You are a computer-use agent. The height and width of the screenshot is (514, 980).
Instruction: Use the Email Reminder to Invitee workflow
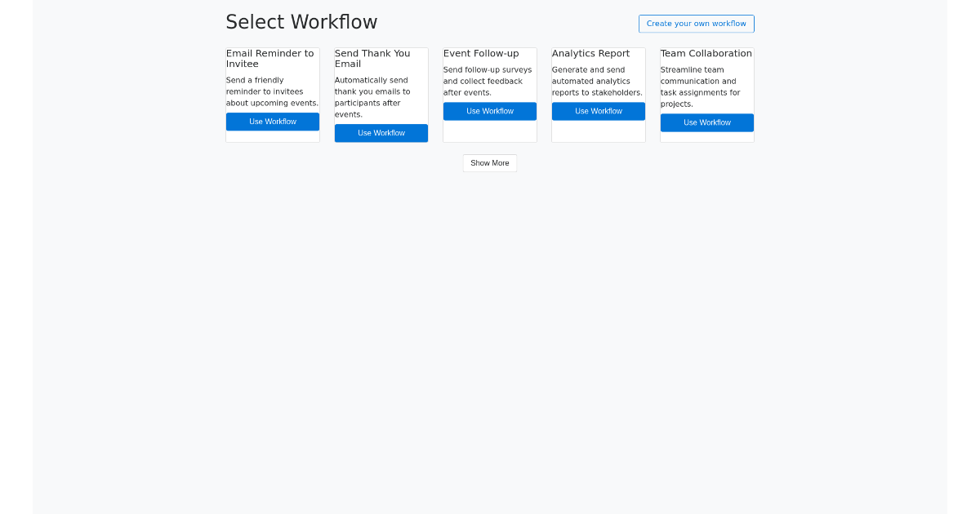point(272,121)
